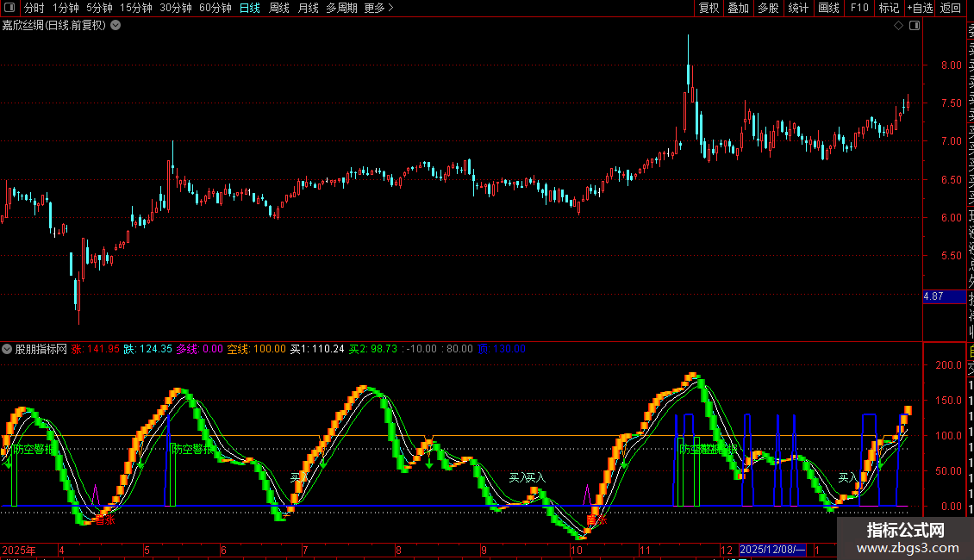Open the 统计 statistics tool
This screenshot has width=974, height=560.
798,8
